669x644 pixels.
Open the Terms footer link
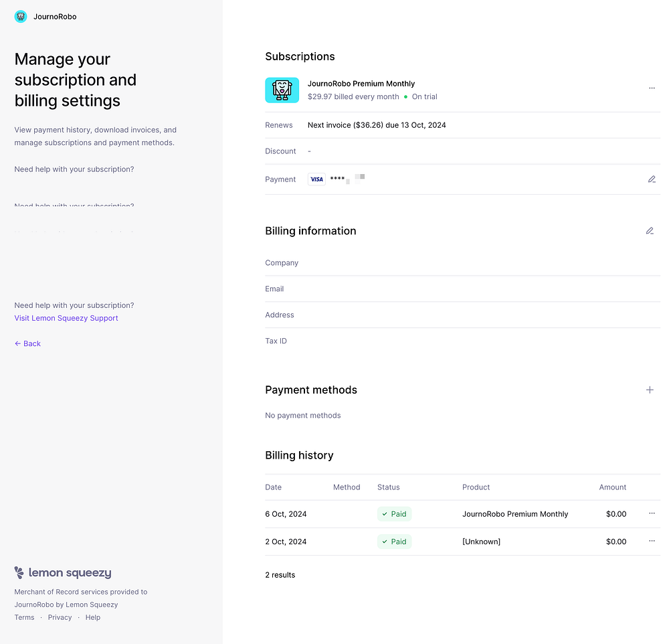click(24, 617)
